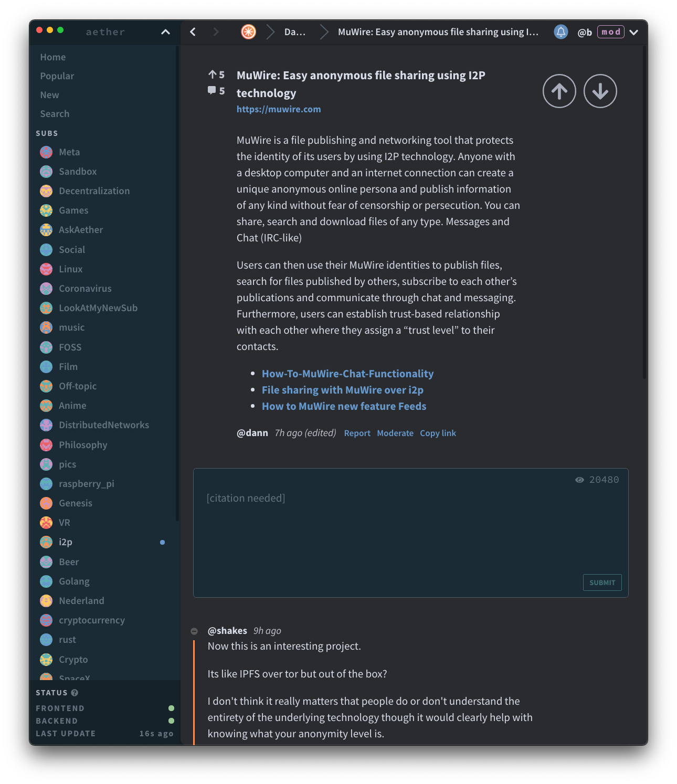
Task: Open @dann's user profile
Action: click(x=252, y=433)
